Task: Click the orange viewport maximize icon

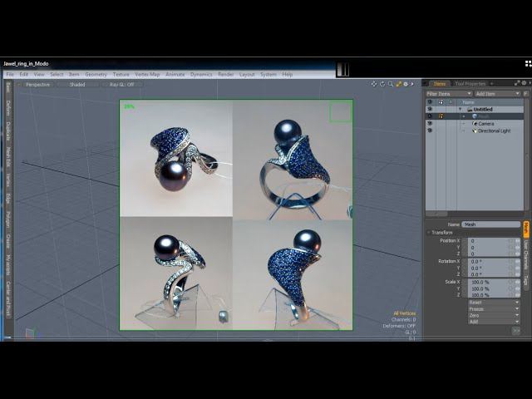Action: (399, 84)
